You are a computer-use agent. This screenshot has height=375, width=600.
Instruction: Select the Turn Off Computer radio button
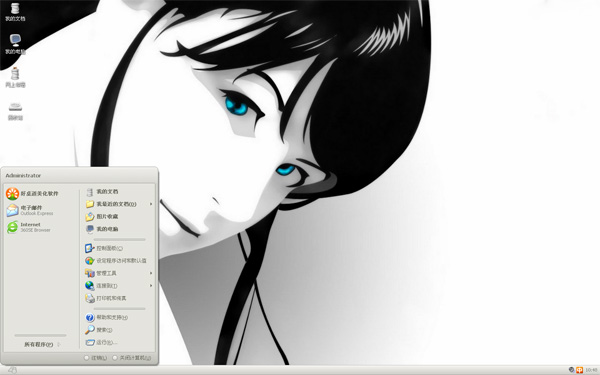coord(115,358)
